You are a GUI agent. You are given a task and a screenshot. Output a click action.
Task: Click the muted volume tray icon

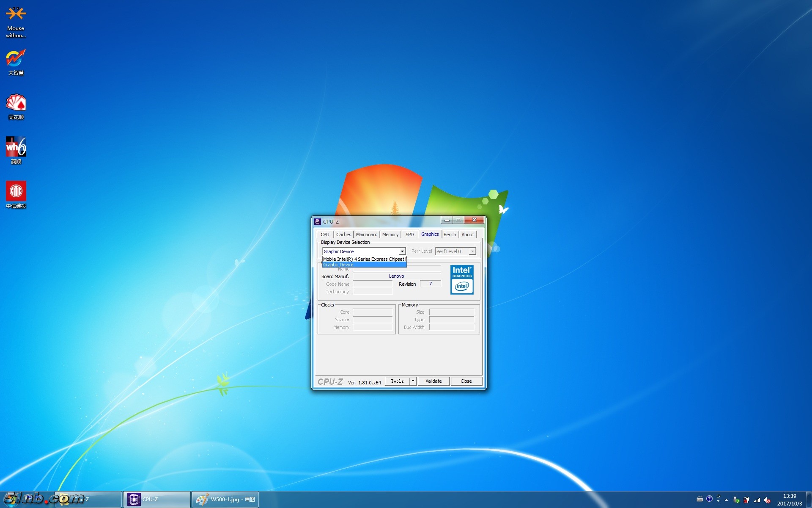pyautogui.click(x=767, y=500)
